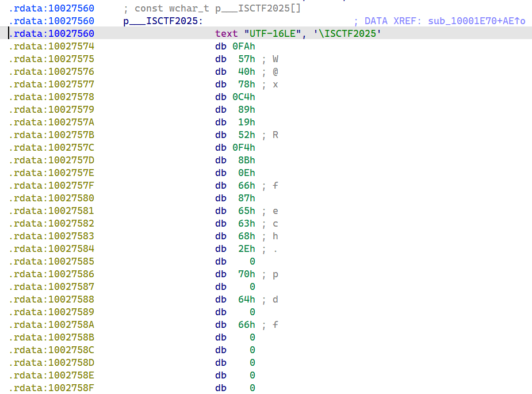The width and height of the screenshot is (532, 394).
Task: Click address .rdata:1002758F
Action: click(x=52, y=388)
